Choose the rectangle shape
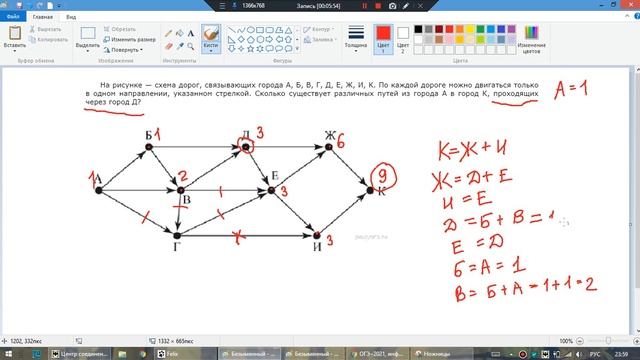 (x=260, y=30)
